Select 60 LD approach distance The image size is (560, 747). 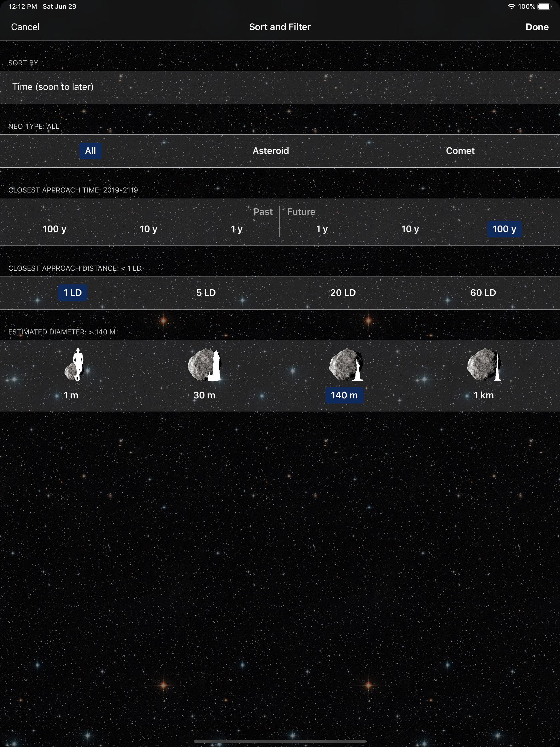pyautogui.click(x=483, y=293)
